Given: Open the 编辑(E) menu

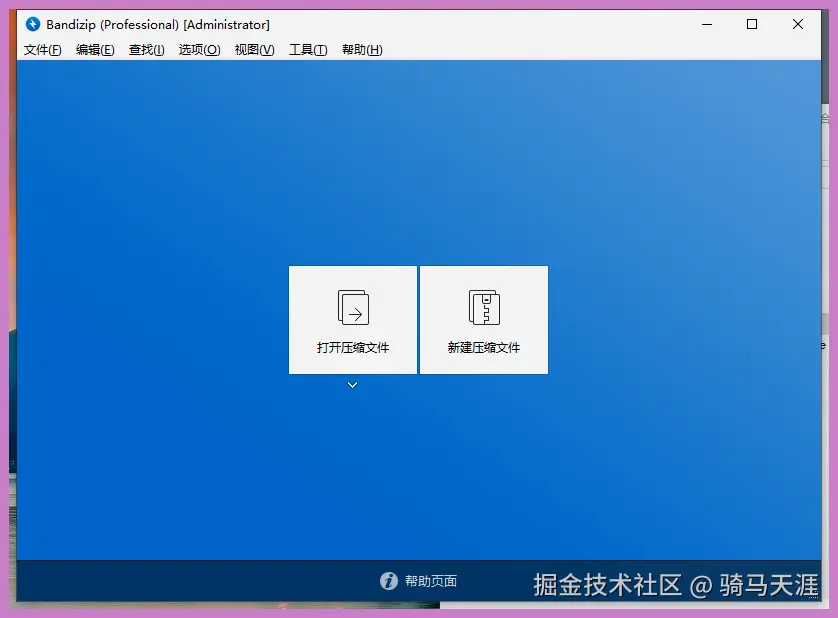Looking at the screenshot, I should pyautogui.click(x=95, y=50).
